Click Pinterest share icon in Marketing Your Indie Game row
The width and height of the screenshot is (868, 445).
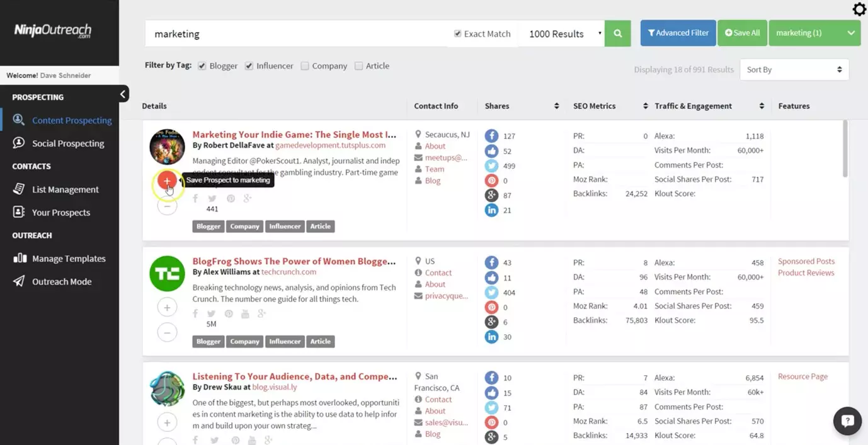click(x=491, y=181)
